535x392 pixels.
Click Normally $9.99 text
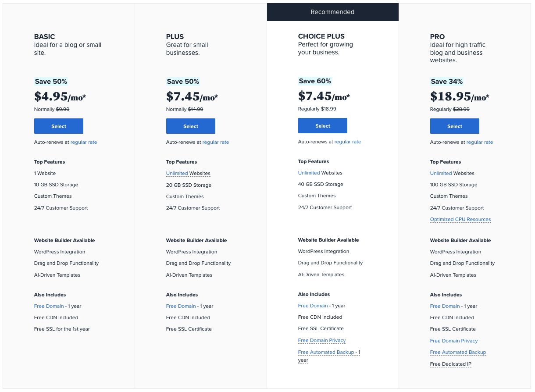point(52,109)
